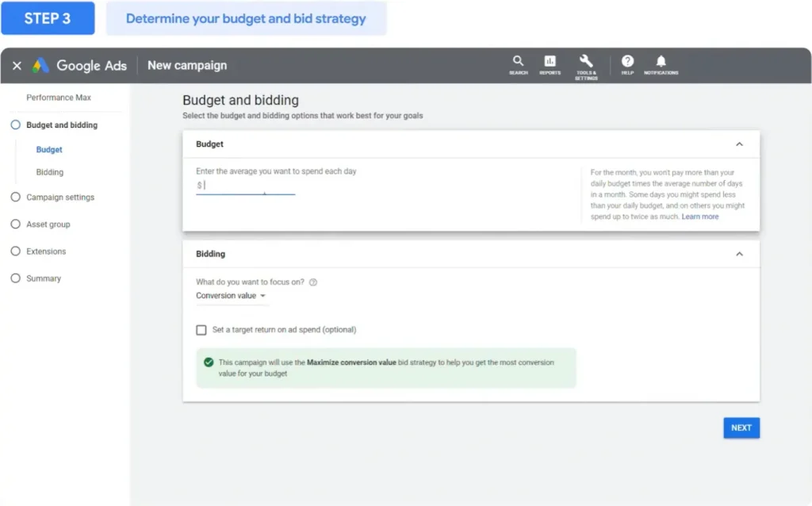
Task: Open the Reports icon
Action: 550,62
